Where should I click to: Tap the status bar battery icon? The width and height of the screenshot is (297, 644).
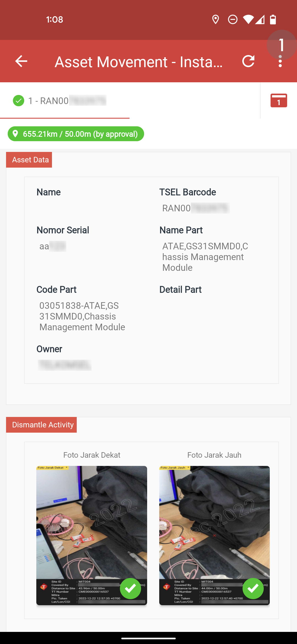click(x=273, y=20)
